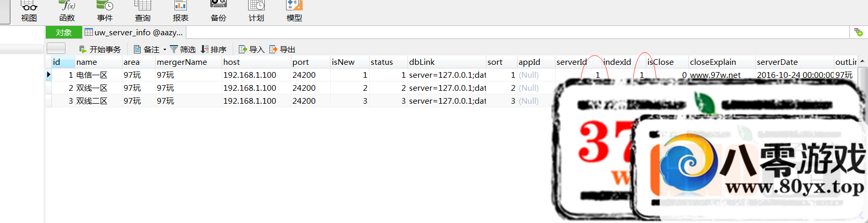The image size is (868, 223).
Task: Switch to the 对象 (Objects) tab
Action: tap(64, 32)
